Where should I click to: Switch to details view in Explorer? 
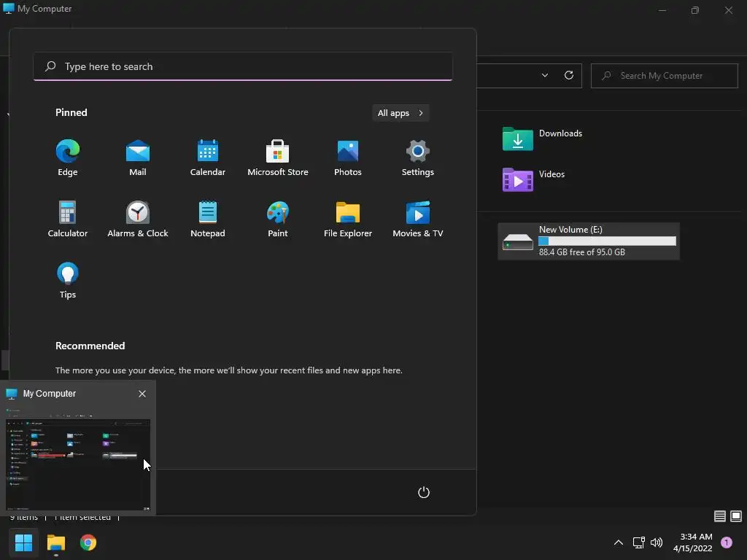[720, 516]
